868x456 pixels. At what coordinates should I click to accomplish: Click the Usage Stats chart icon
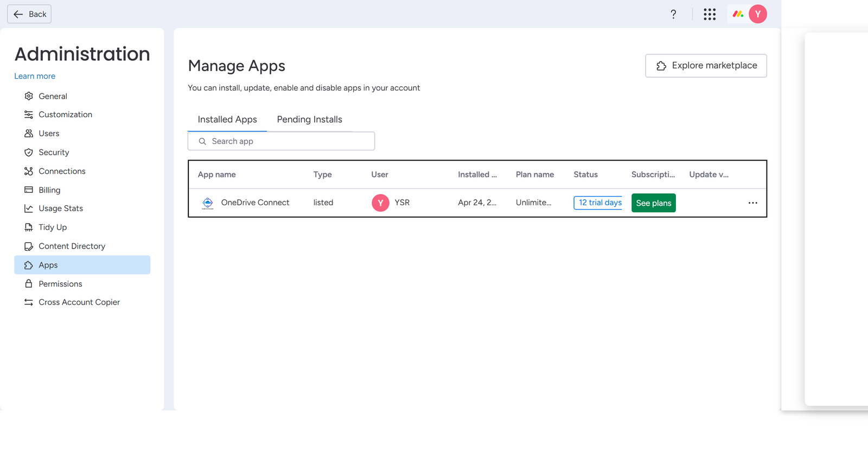(29, 208)
